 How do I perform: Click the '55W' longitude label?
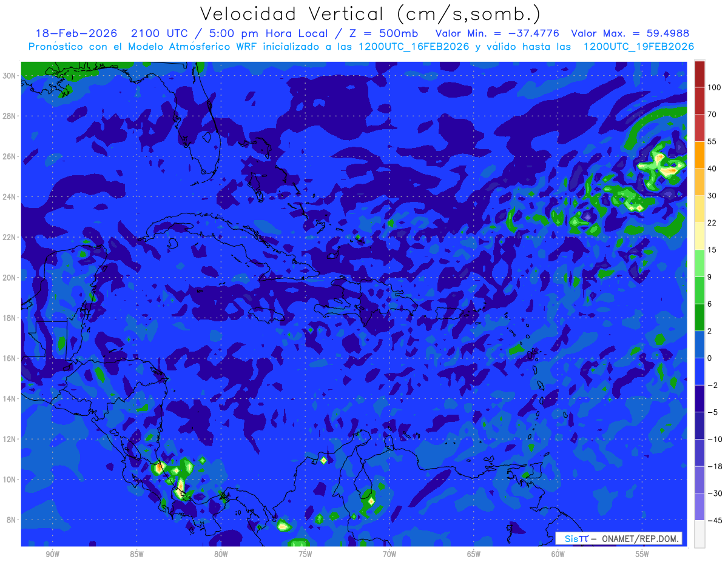tap(642, 554)
